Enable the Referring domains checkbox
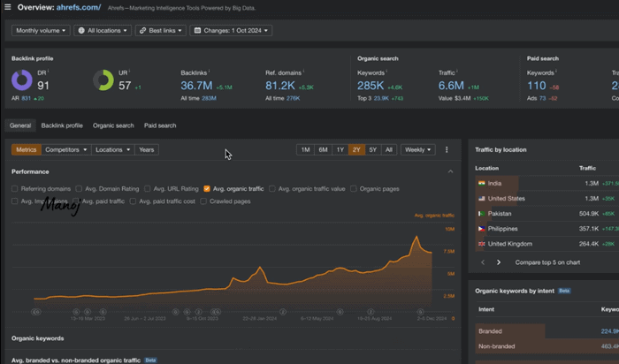619x364 pixels. 15,189
